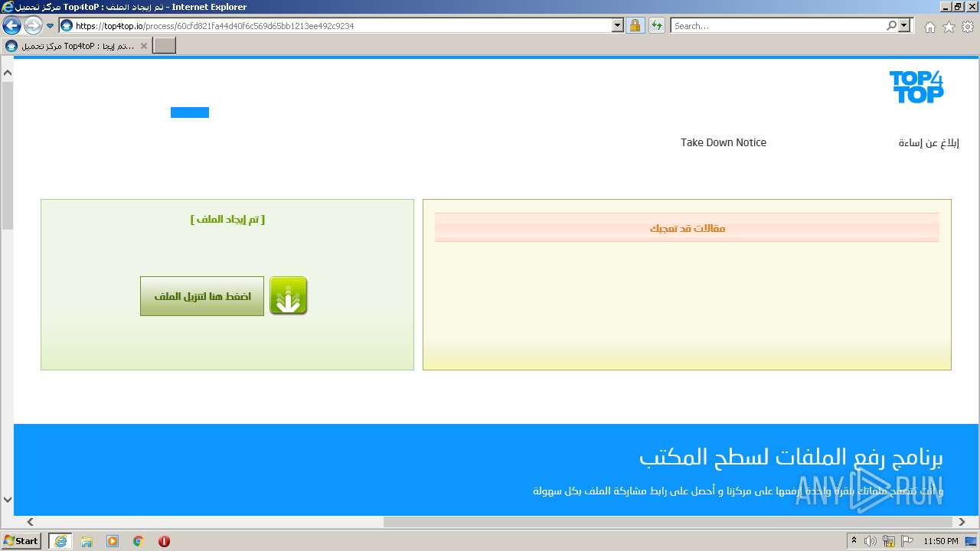Click the برنامج رفع الملفات لسطح المكتب heading

[791, 457]
